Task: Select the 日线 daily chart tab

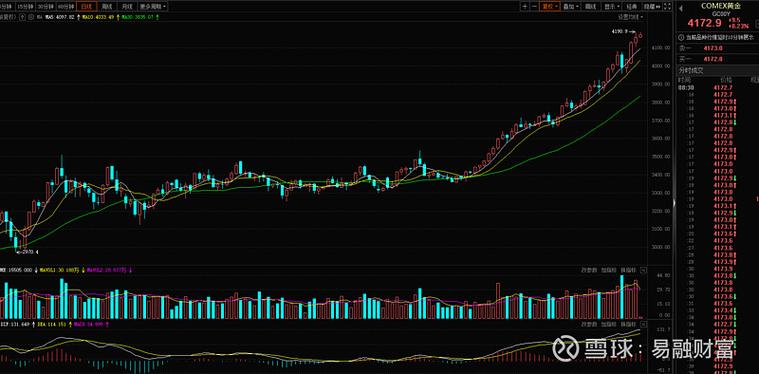Action: pyautogui.click(x=87, y=7)
